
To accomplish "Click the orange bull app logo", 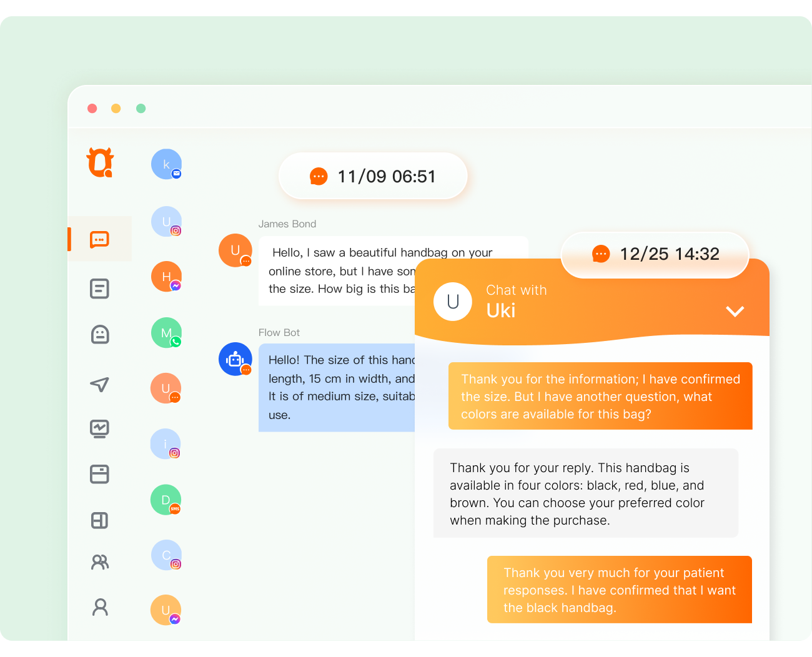I will click(x=100, y=162).
